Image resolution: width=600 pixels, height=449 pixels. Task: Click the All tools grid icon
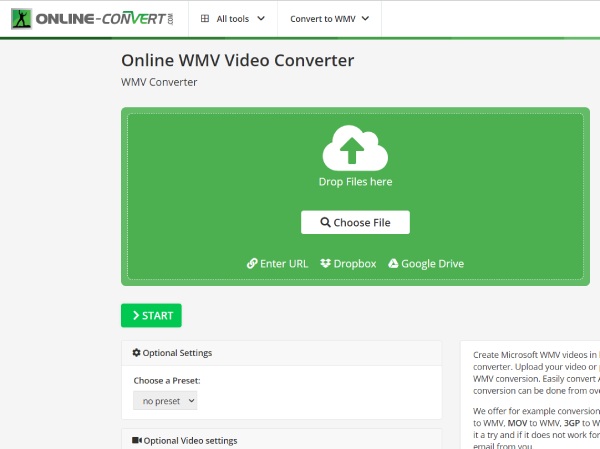205,18
